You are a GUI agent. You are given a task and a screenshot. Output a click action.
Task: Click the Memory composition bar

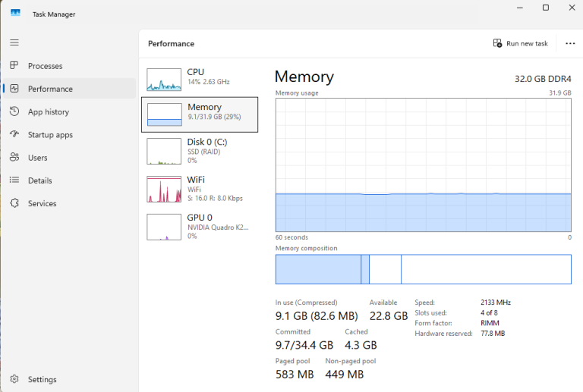coord(423,269)
